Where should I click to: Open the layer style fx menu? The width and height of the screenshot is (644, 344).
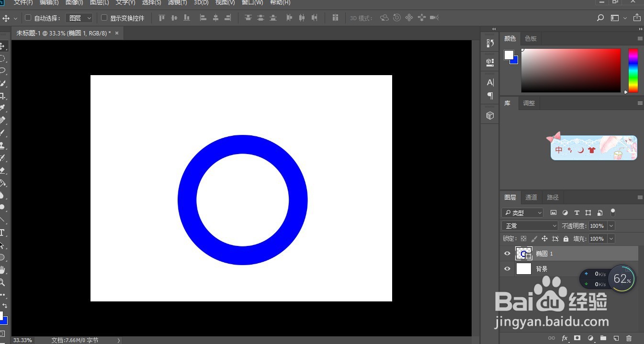click(565, 338)
